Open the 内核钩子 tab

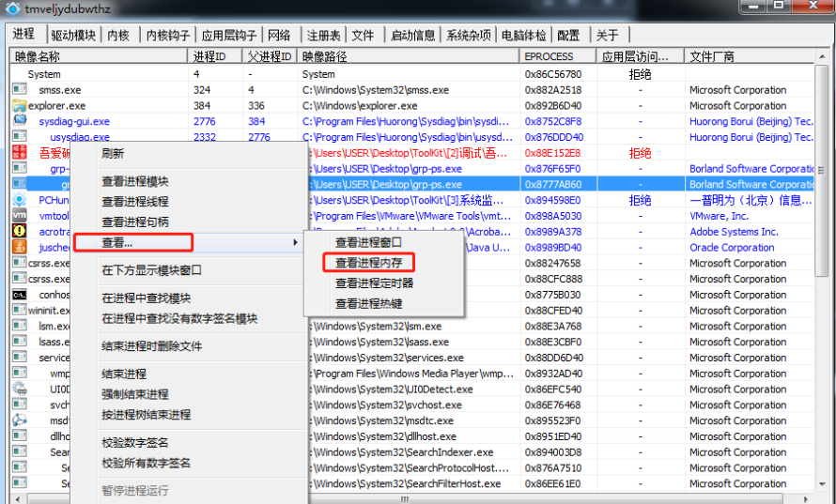click(x=168, y=35)
